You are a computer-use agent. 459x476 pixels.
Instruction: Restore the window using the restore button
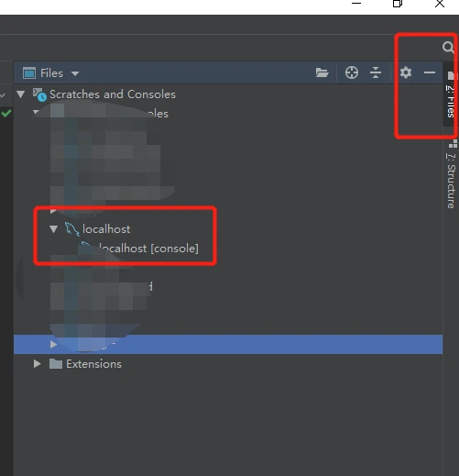point(397,4)
